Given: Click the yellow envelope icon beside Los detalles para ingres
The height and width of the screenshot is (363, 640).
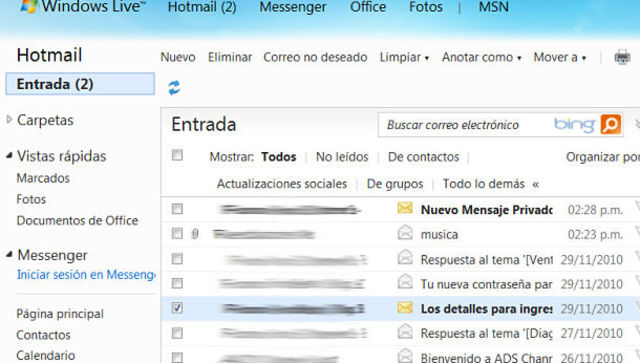Looking at the screenshot, I should click(x=405, y=307).
